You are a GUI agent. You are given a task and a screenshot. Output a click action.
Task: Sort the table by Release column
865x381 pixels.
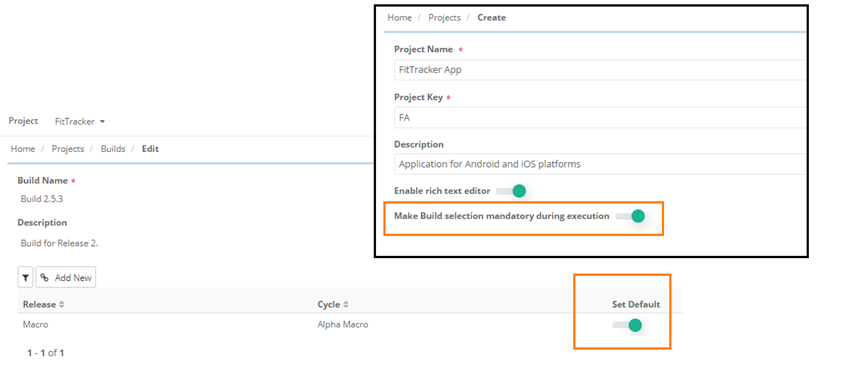click(44, 304)
